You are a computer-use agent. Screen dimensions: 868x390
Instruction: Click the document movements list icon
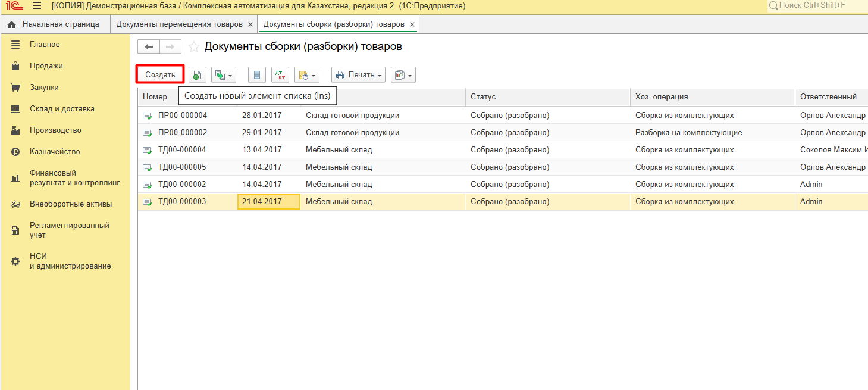point(256,75)
